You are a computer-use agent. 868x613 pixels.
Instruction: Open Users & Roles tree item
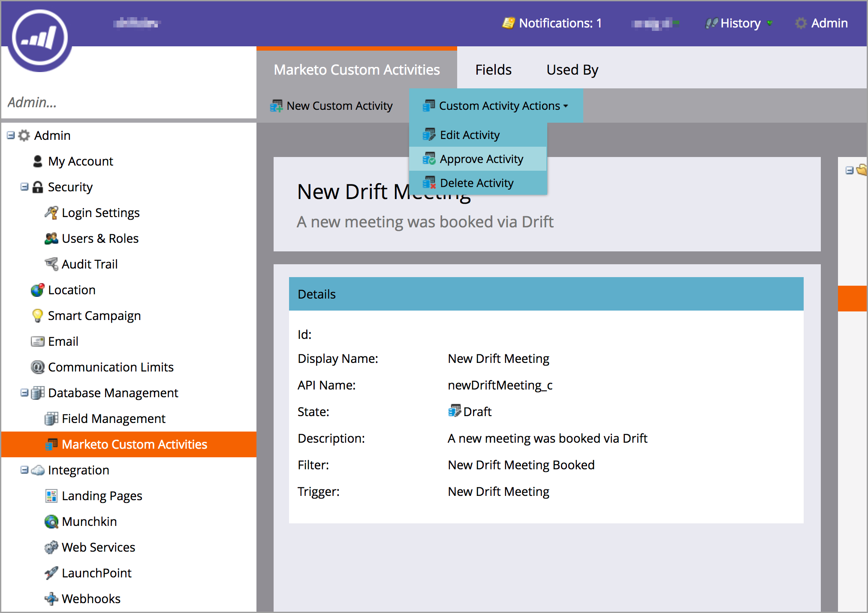click(x=100, y=239)
